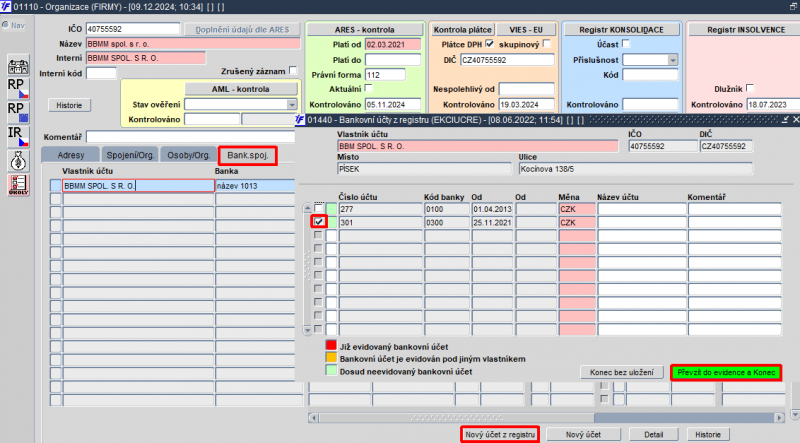
Task: Click Doplnění údajů dle ARES button
Action: [x=242, y=30]
